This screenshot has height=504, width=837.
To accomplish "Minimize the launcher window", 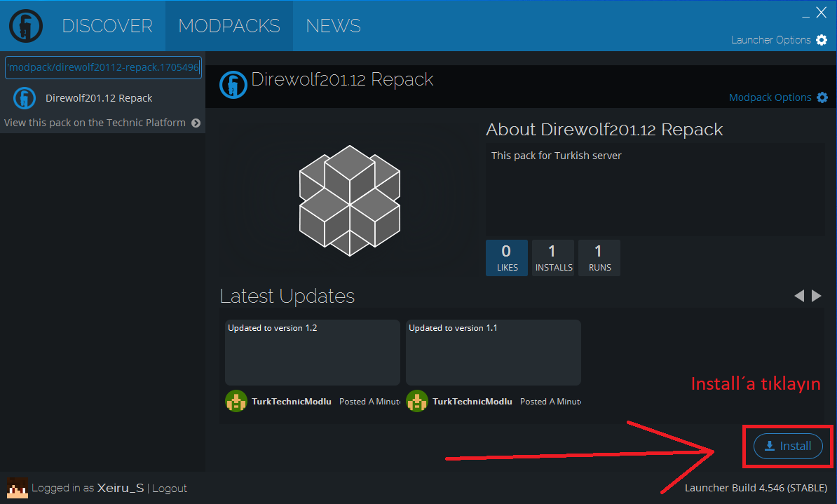I will click(805, 16).
